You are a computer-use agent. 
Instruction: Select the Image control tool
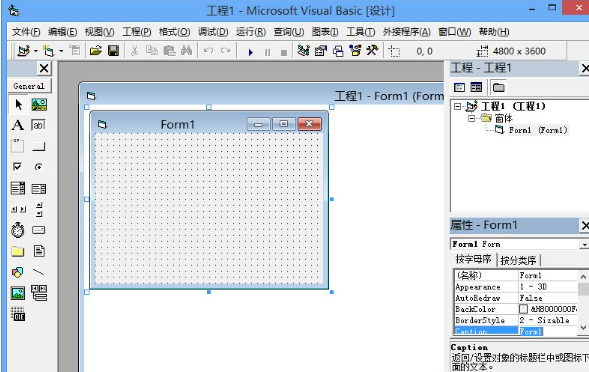pyautogui.click(x=18, y=293)
